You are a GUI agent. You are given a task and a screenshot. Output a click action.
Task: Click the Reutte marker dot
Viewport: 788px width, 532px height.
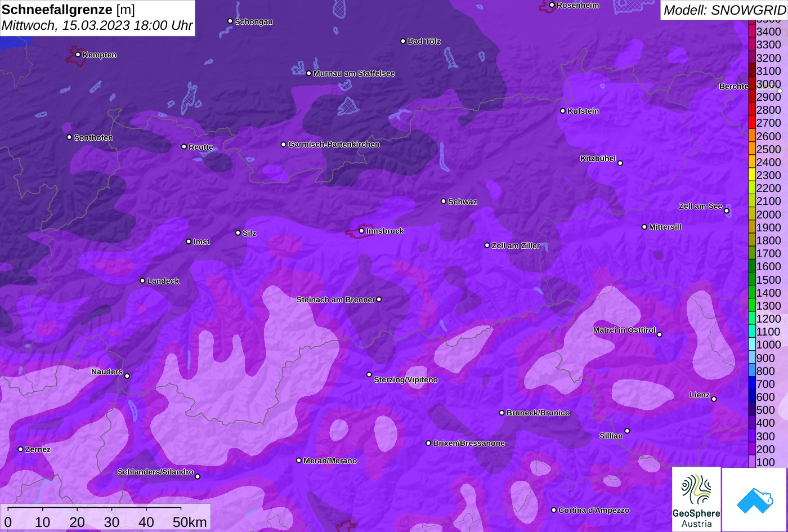pos(184,146)
